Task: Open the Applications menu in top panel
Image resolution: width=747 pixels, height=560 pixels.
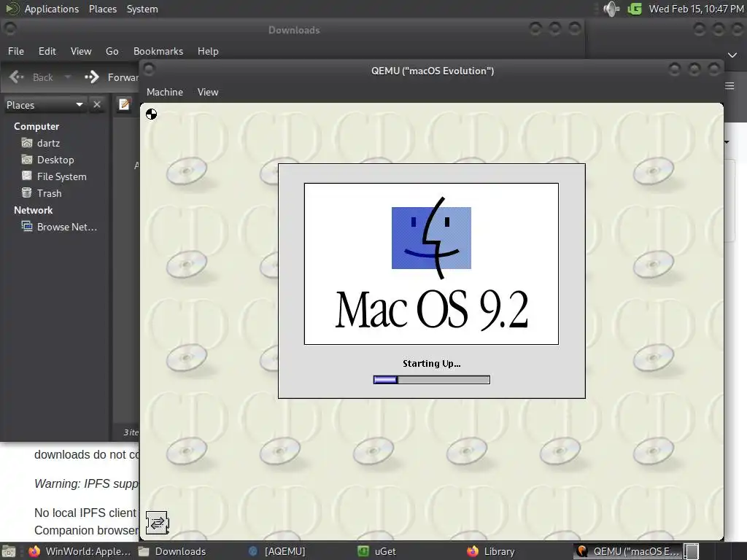Action: coord(52,9)
